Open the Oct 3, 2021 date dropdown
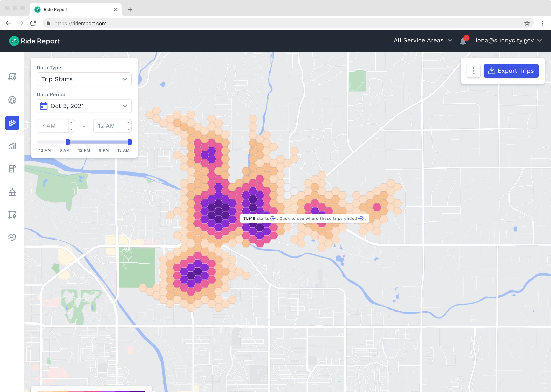Image resolution: width=551 pixels, height=392 pixels. click(84, 106)
